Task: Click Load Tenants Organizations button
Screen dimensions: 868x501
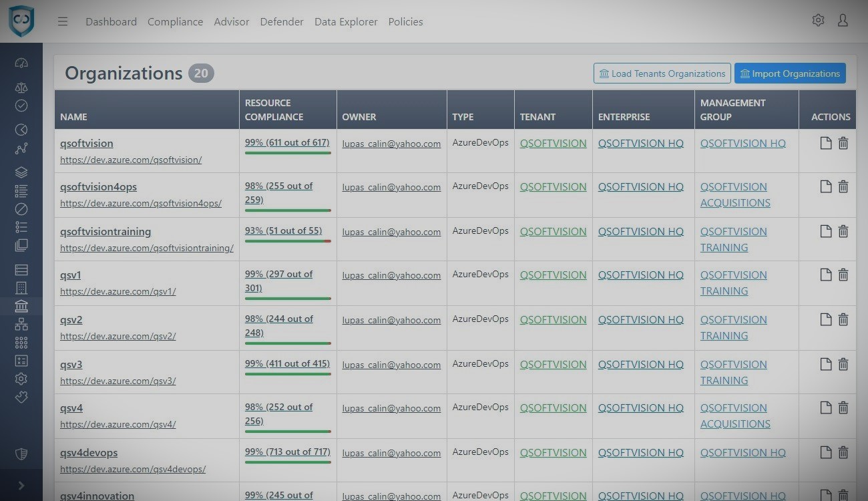Action: [x=662, y=73]
